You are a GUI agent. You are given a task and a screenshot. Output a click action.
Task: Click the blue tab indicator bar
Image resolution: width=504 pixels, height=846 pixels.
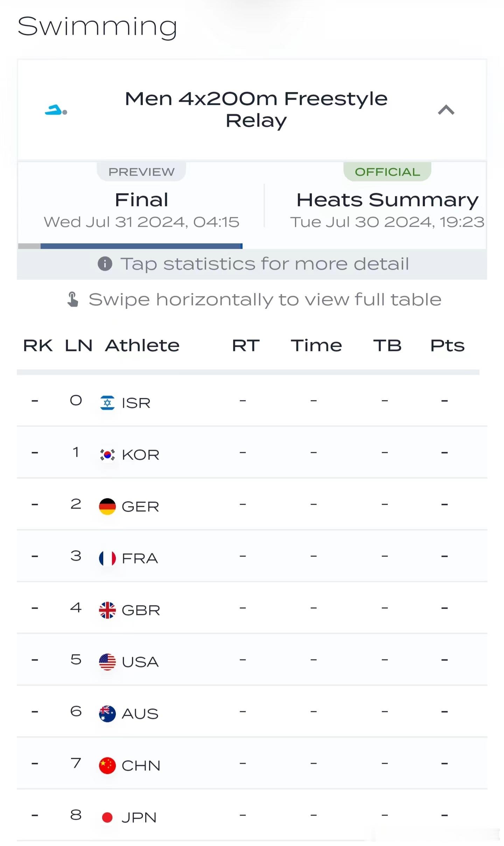click(141, 246)
